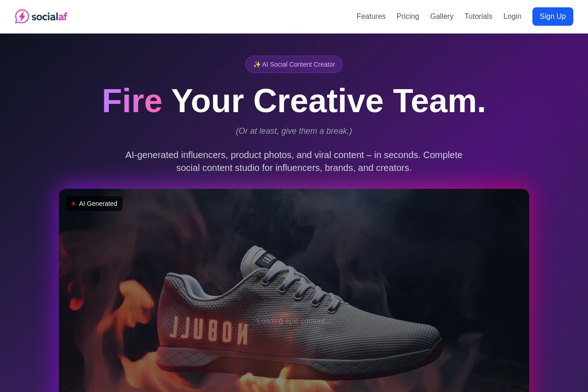Click the red dot in AI Generated badge
This screenshot has width=588, height=392.
tap(73, 204)
